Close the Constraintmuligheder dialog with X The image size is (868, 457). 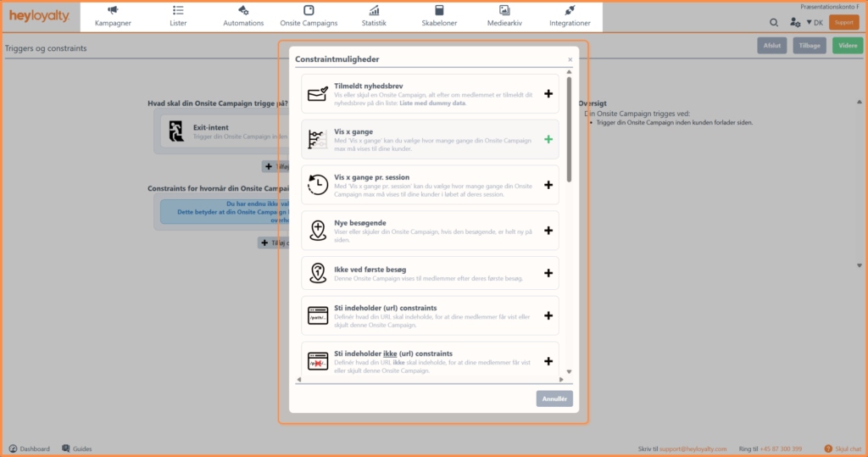(x=570, y=60)
